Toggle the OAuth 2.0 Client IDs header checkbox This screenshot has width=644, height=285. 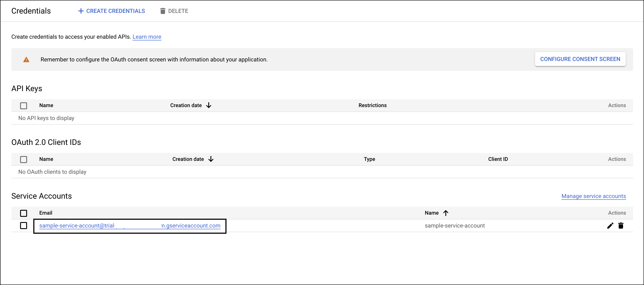[x=24, y=159]
